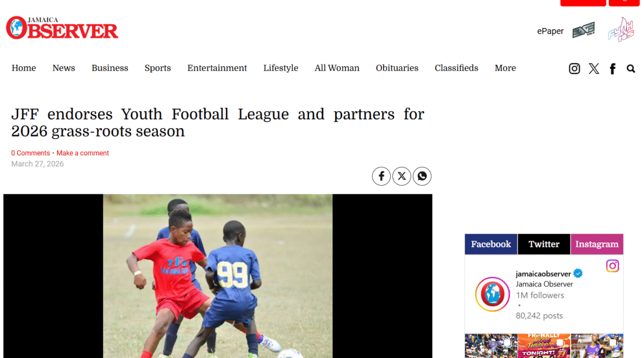Open the Sports menu item
Viewport: 644px width, 358px height.
[x=158, y=68]
